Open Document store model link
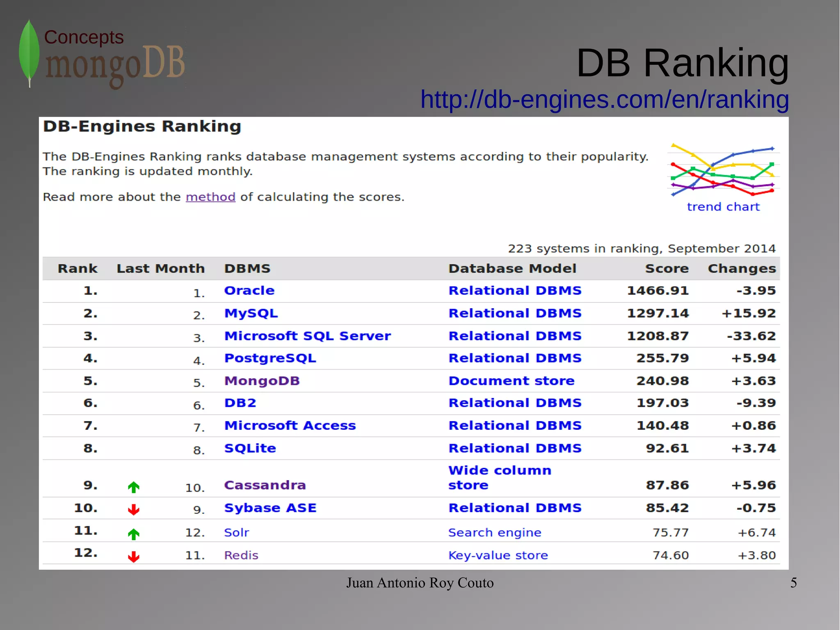 click(511, 381)
